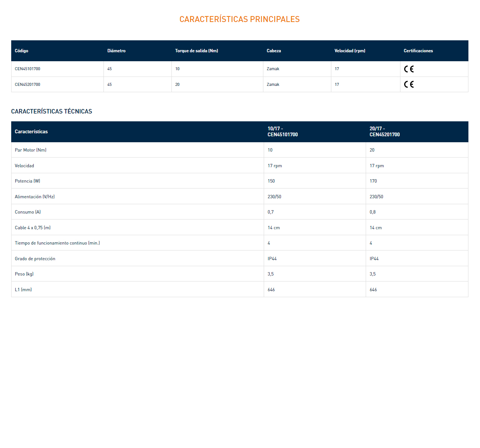Screen dimensions: 480x448
Task: Select the L1 (mm) row label
Action: tap(23, 290)
